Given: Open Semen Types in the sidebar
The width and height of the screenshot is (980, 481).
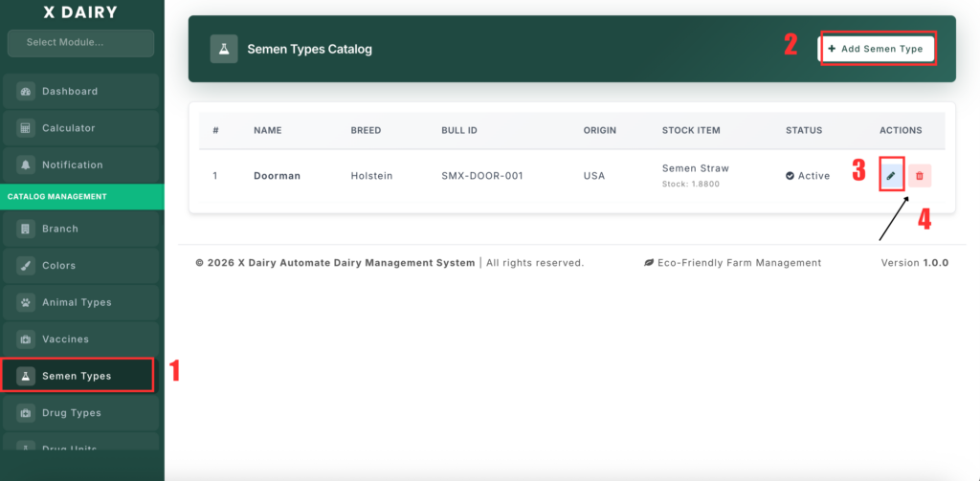Looking at the screenshot, I should (77, 376).
